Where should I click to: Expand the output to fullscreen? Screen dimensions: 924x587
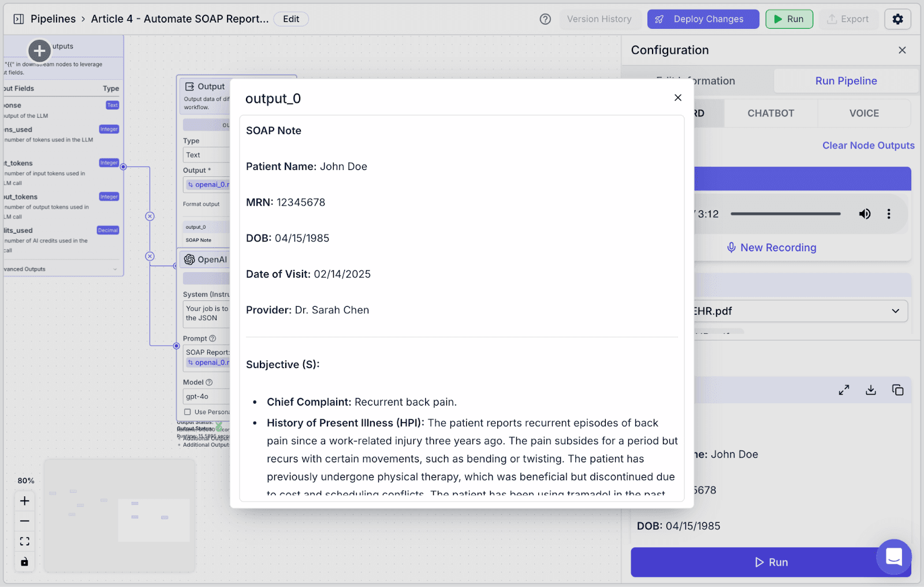[844, 390]
